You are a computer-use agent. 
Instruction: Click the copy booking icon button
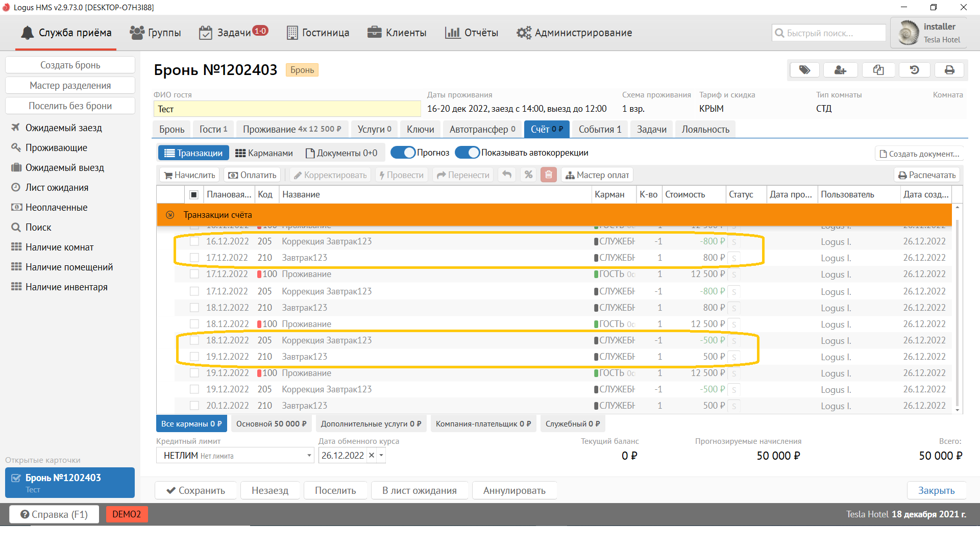click(878, 70)
